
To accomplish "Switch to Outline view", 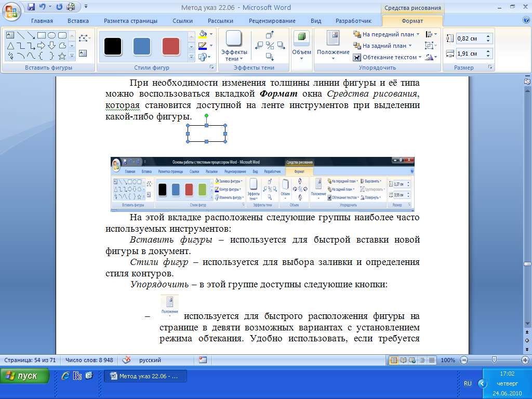I will 422,361.
